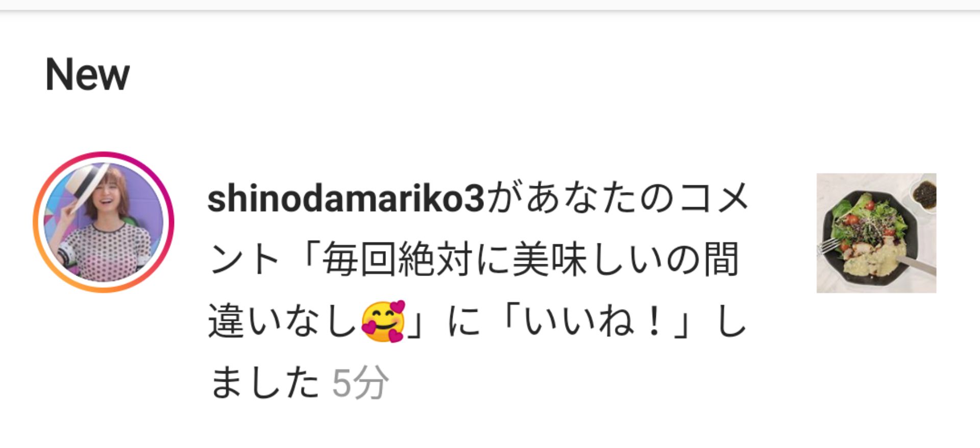Click the "New" section heading
The image size is (980, 448).
(87, 75)
